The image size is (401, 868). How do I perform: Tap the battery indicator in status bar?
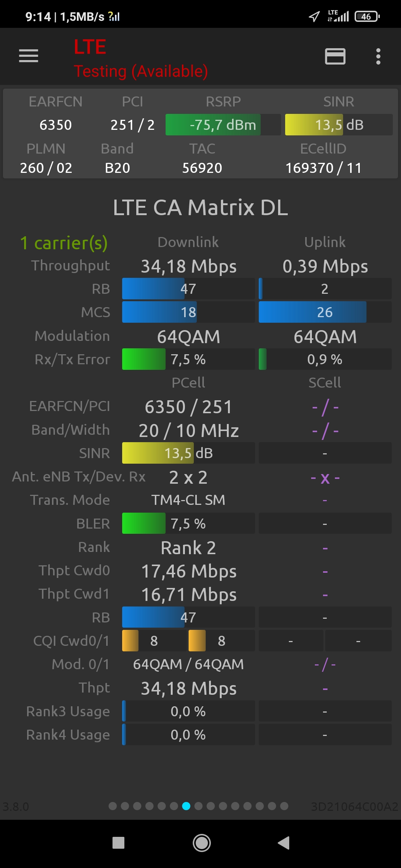367,16
